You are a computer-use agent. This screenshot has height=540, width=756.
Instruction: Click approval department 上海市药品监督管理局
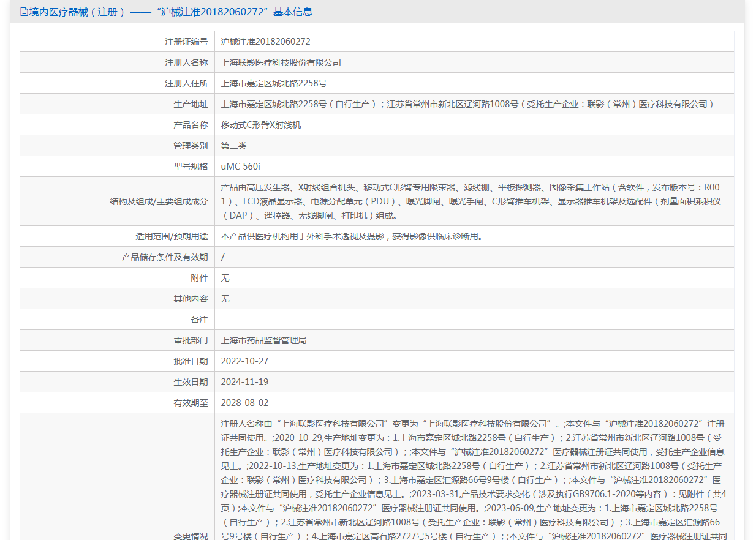pos(263,340)
